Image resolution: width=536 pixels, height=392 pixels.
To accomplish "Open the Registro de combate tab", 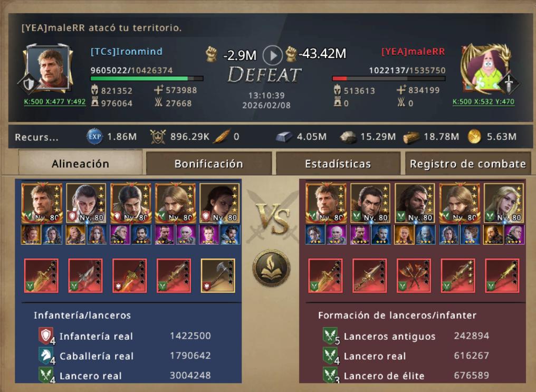I will 467,164.
